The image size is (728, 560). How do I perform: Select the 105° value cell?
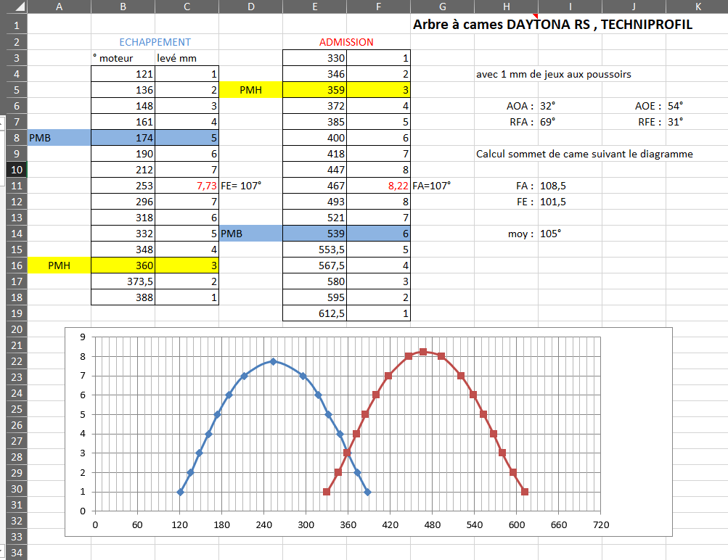click(570, 234)
